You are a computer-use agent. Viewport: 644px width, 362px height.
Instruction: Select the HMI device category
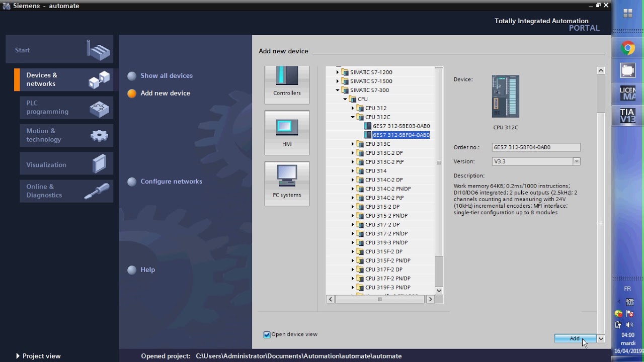tap(287, 133)
